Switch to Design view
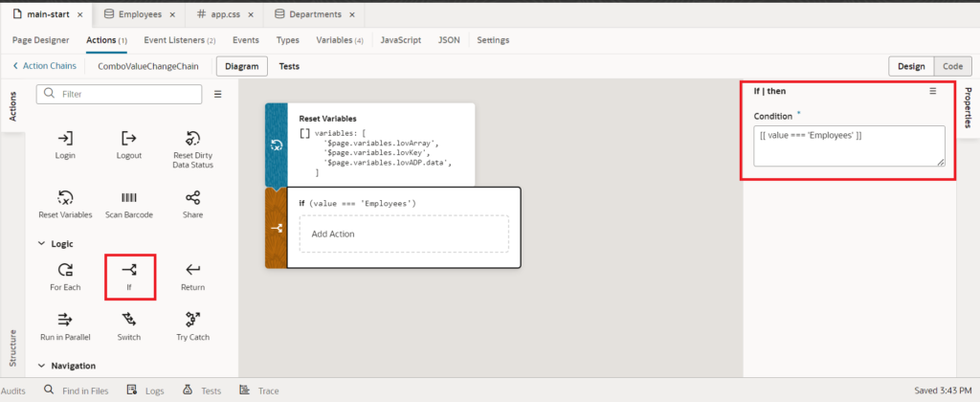 pyautogui.click(x=911, y=66)
